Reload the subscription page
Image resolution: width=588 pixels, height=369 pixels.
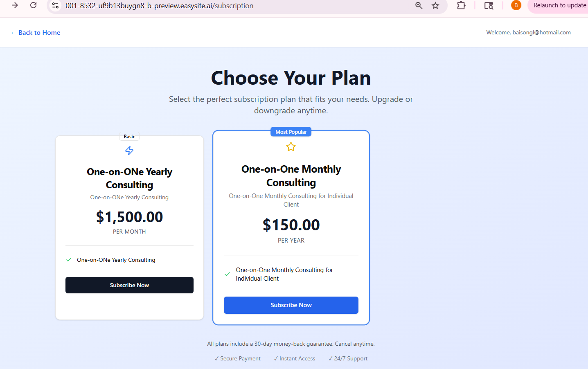click(x=34, y=5)
